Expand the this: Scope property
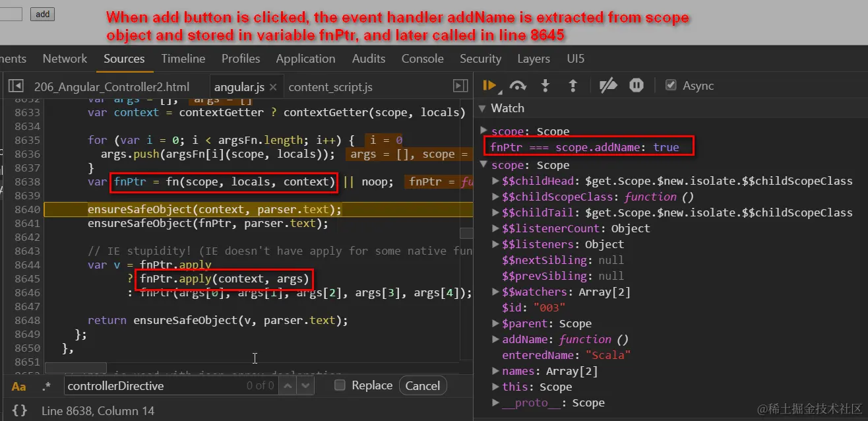Image resolution: width=868 pixels, height=421 pixels. tap(496, 387)
